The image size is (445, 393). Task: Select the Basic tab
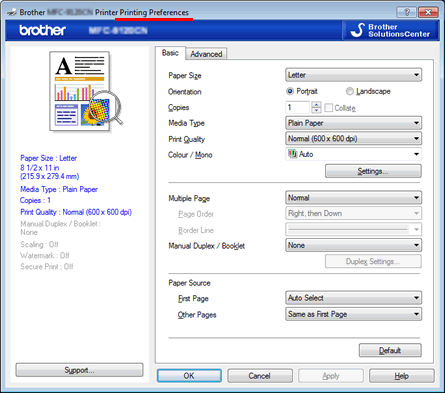170,53
